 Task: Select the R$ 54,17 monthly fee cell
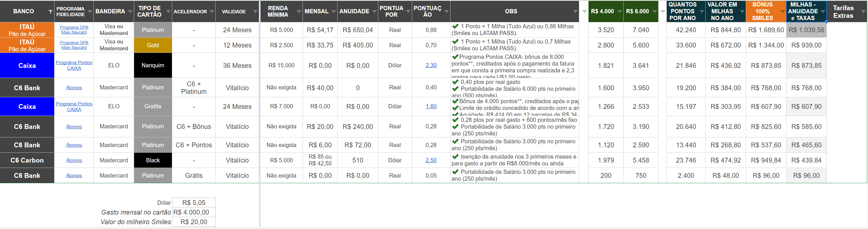pos(320,30)
